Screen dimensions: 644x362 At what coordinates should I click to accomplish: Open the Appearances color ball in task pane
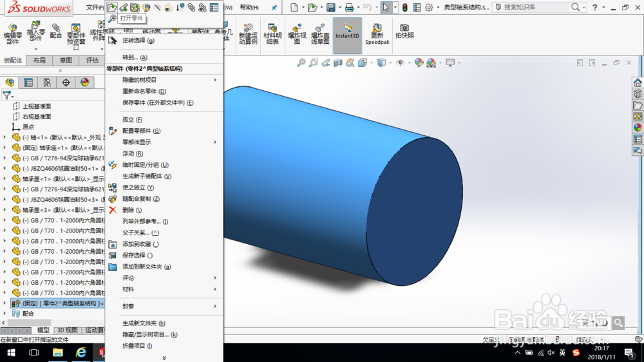coord(638,128)
